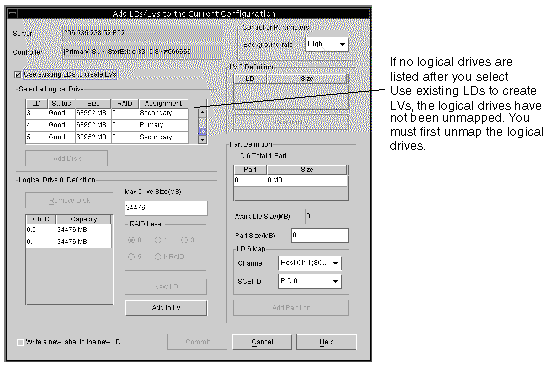549x368 pixels.
Task: Click the Remove LV button
Action: (x=291, y=122)
